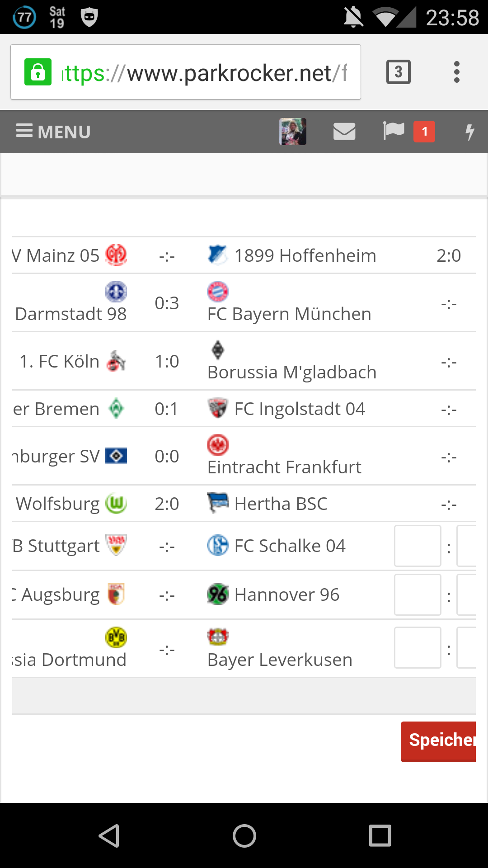Tap the red notification badge showing 1
The height and width of the screenshot is (868, 488).
[424, 132]
